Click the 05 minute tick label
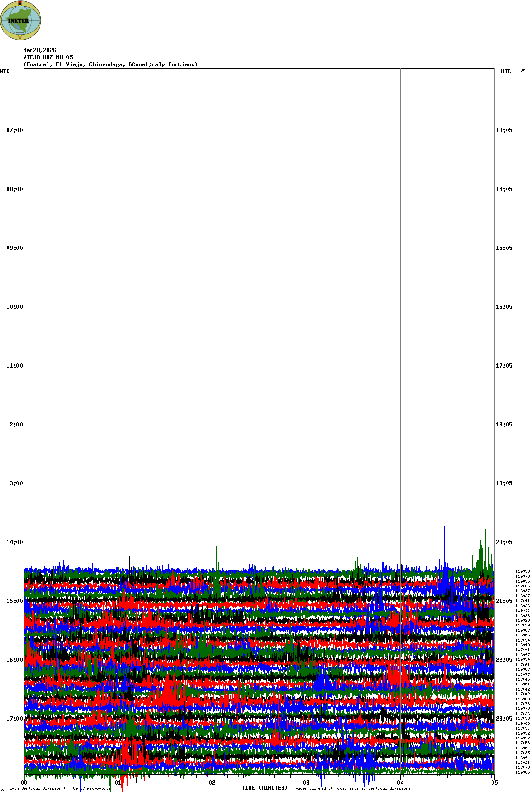 click(x=494, y=783)
